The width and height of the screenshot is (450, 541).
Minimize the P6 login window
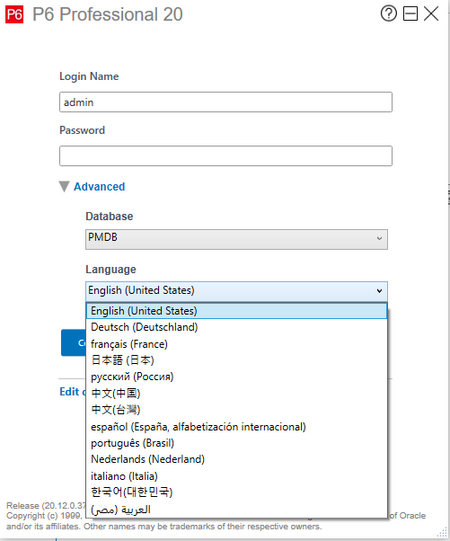[x=410, y=14]
